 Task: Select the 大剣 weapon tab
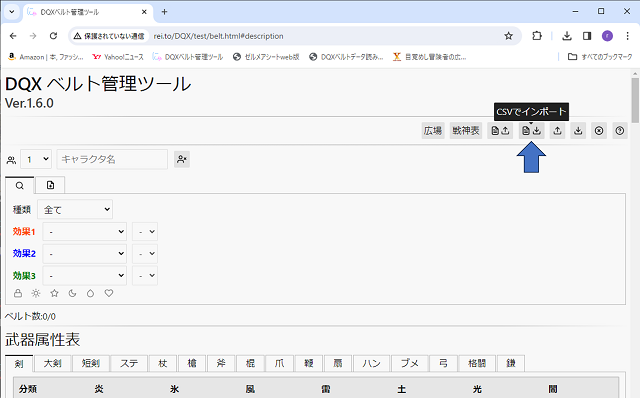point(53,363)
